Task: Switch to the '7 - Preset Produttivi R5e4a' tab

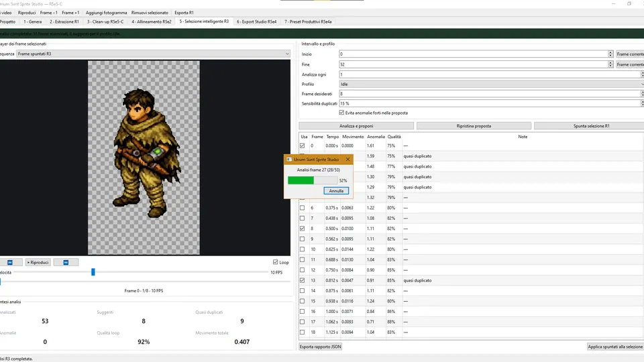Action: (308, 21)
